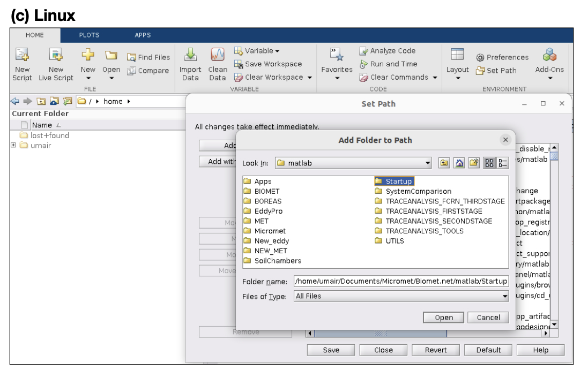Click Cancel in Add Folder dialog
The width and height of the screenshot is (588, 378).
488,317
